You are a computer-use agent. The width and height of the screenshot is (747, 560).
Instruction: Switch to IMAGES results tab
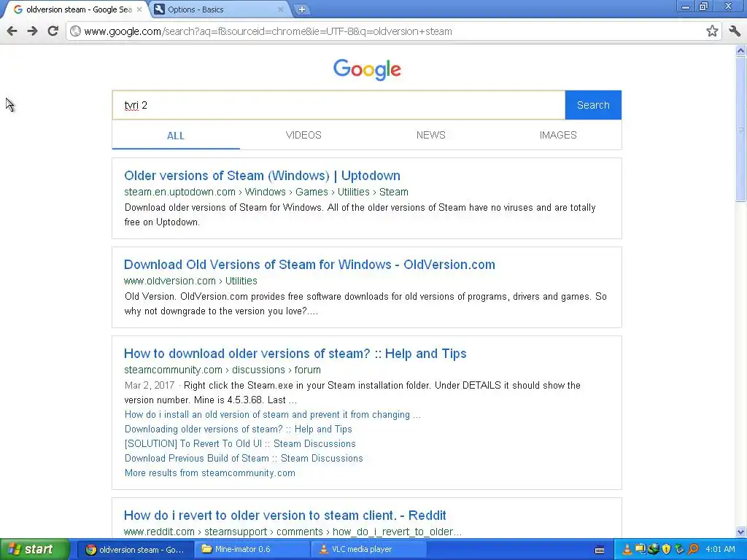click(x=558, y=135)
